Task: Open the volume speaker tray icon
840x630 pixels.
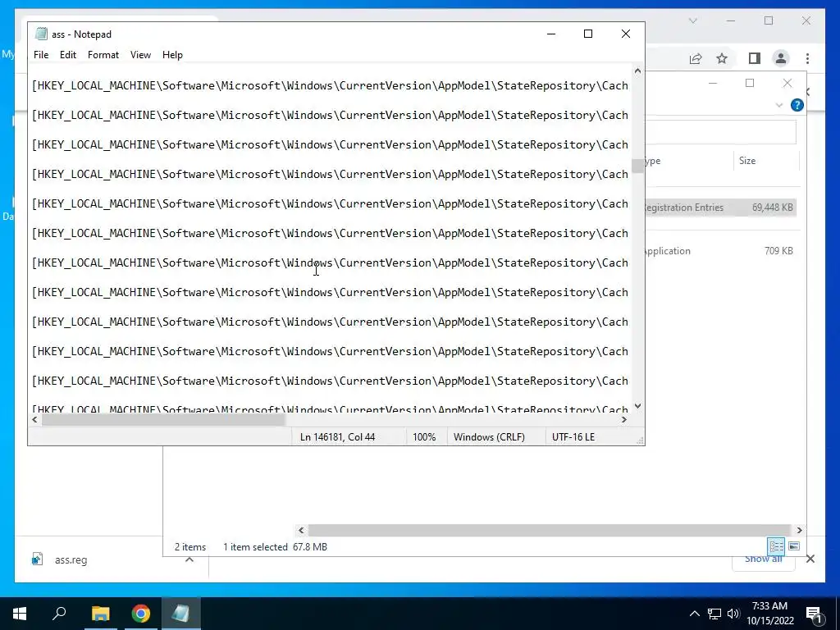Action: tap(733, 614)
